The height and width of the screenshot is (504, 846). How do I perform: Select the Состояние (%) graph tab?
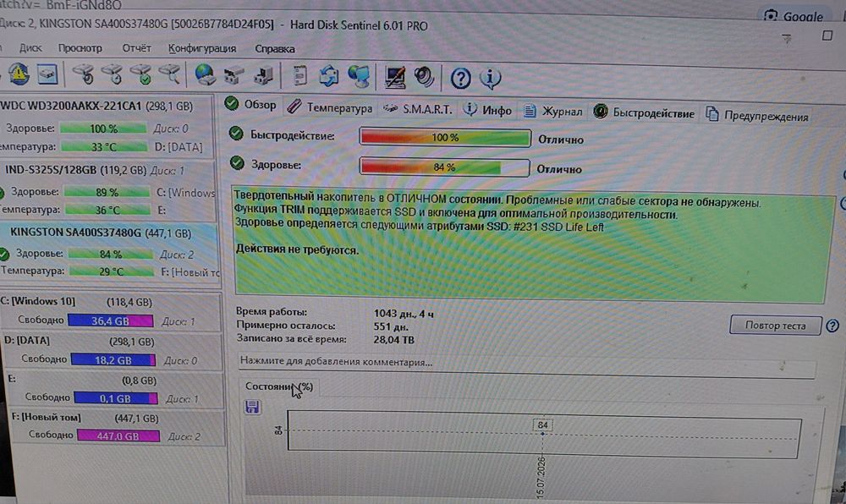point(279,386)
